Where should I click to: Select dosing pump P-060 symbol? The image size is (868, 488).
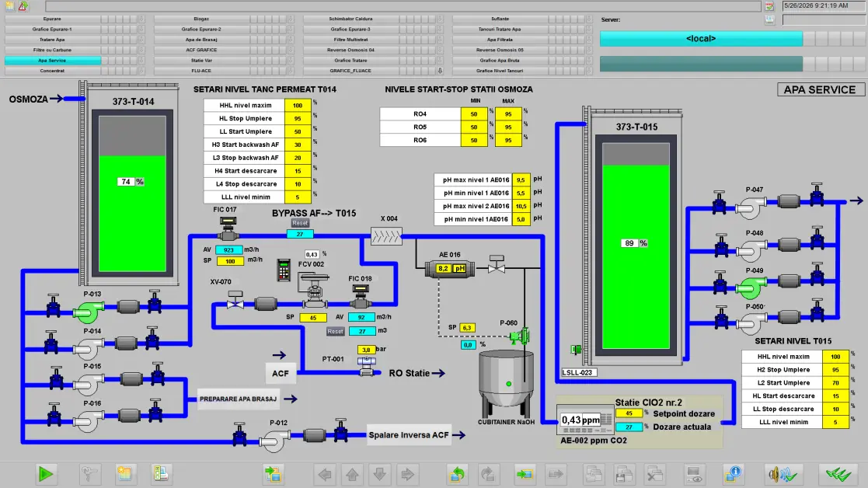(x=519, y=335)
